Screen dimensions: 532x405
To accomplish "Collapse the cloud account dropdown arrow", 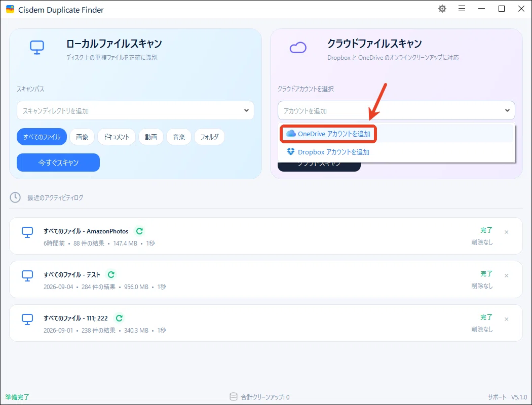I will tap(507, 110).
